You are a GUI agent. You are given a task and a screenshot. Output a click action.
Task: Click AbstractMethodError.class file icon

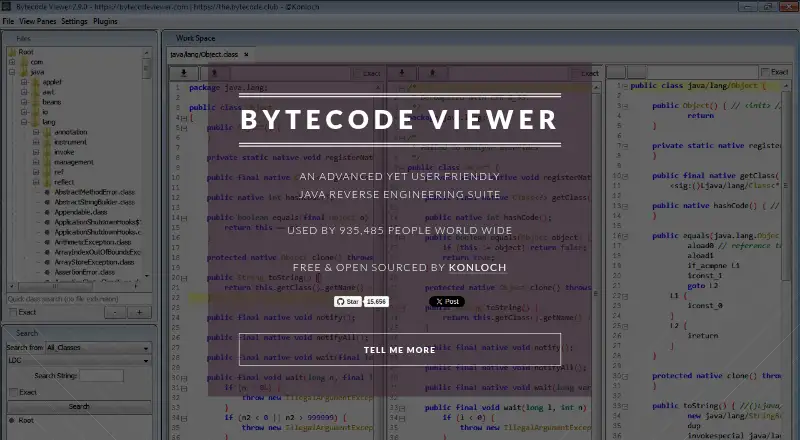(47, 192)
